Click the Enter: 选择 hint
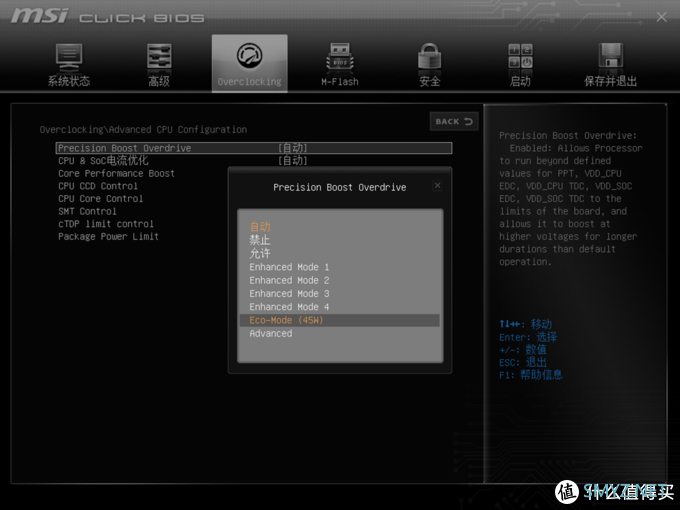680x510 pixels. tap(528, 337)
